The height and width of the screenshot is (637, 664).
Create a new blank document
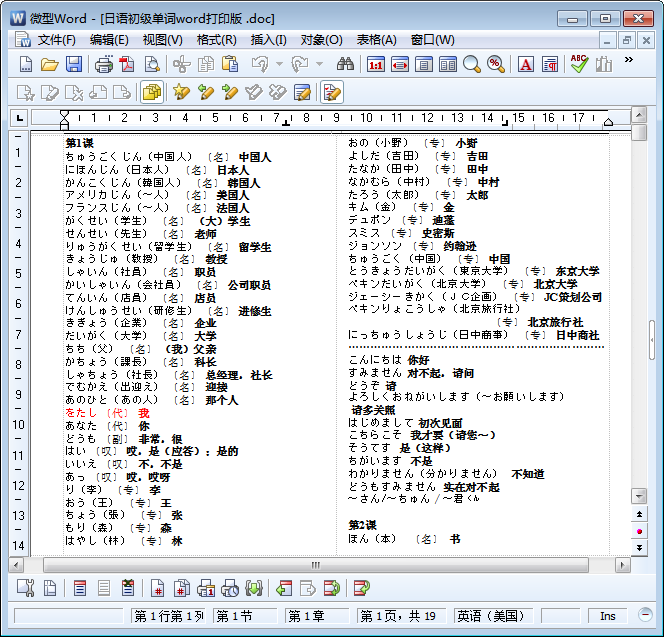tap(26, 64)
